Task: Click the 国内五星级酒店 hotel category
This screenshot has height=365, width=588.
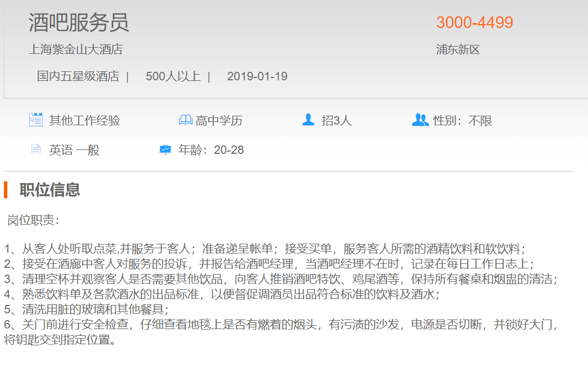Action: 78,76
